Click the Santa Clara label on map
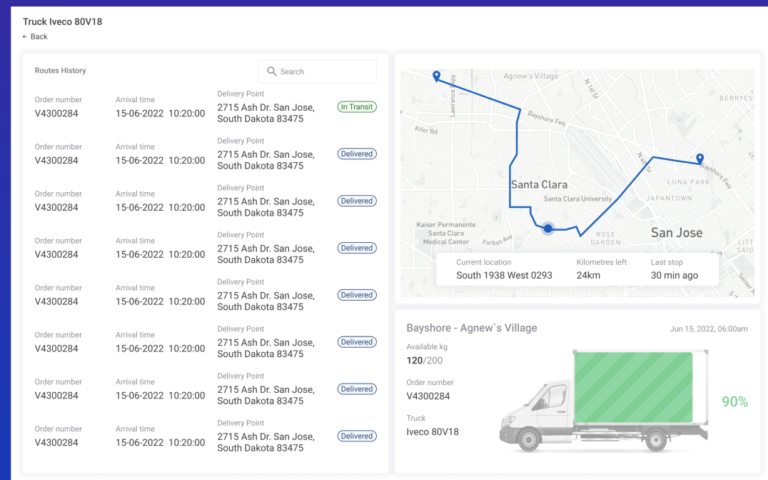768x480 pixels. pos(539,185)
